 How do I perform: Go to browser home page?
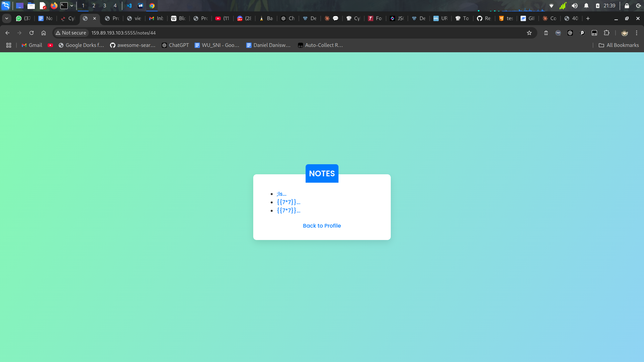pos(44,33)
